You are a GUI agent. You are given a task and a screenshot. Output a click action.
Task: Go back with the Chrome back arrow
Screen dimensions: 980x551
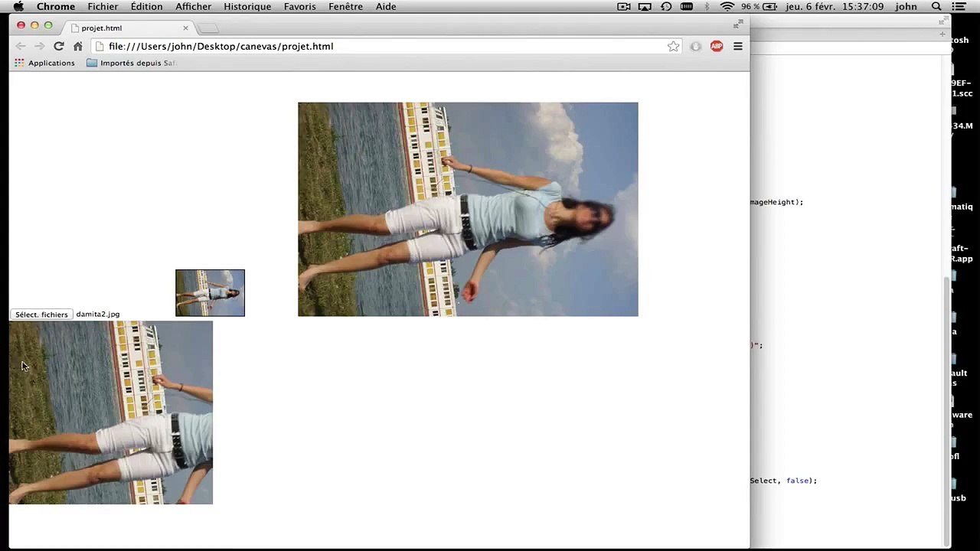[21, 47]
